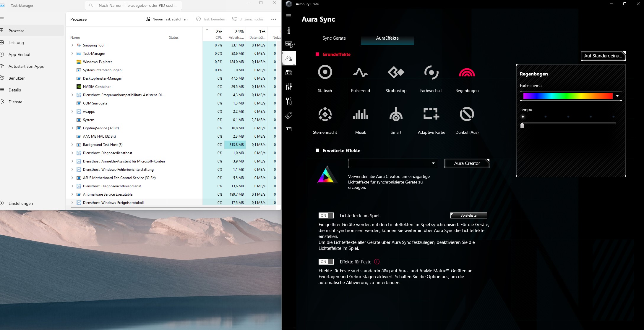
Task: Choose the Pulsierend effect icon
Action: coord(360,72)
